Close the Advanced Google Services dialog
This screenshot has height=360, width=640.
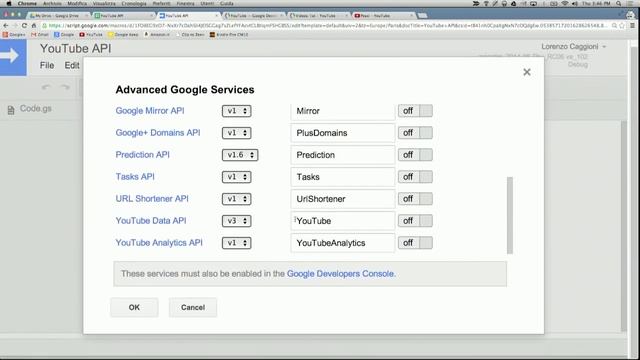tap(527, 72)
